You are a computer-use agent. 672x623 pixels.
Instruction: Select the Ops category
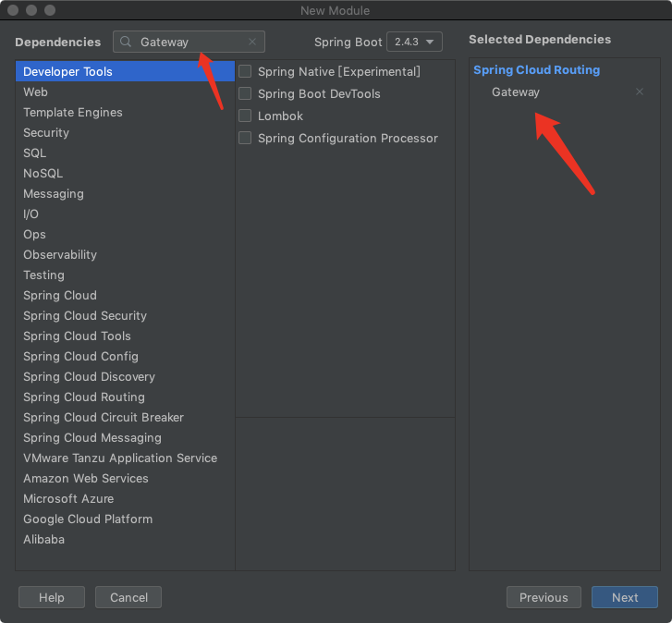pos(125,235)
